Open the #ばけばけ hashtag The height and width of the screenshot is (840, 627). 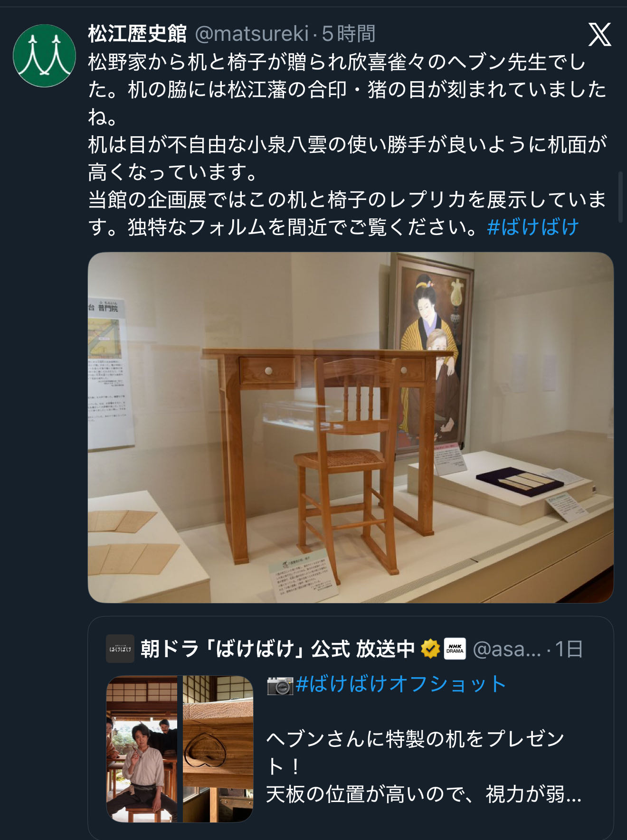click(533, 227)
